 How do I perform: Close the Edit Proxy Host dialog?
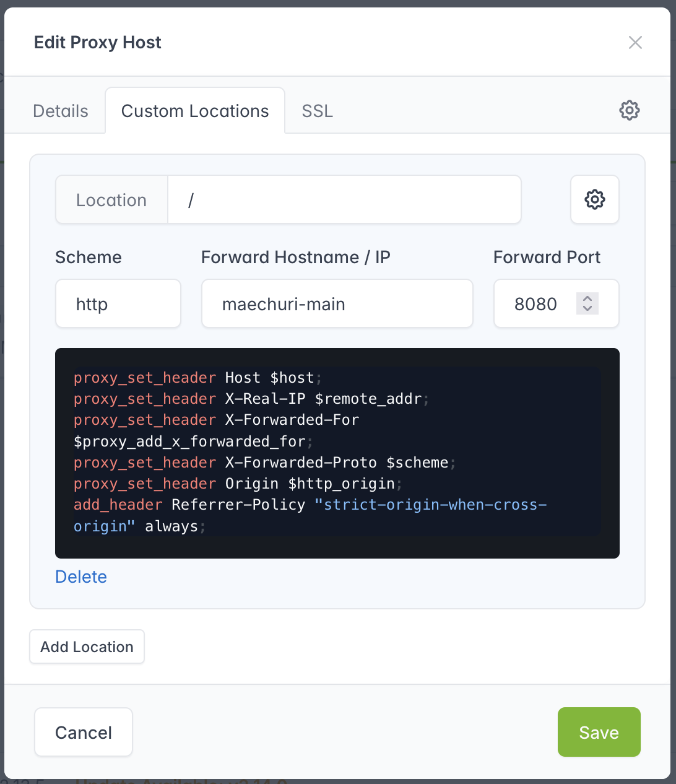pos(635,42)
